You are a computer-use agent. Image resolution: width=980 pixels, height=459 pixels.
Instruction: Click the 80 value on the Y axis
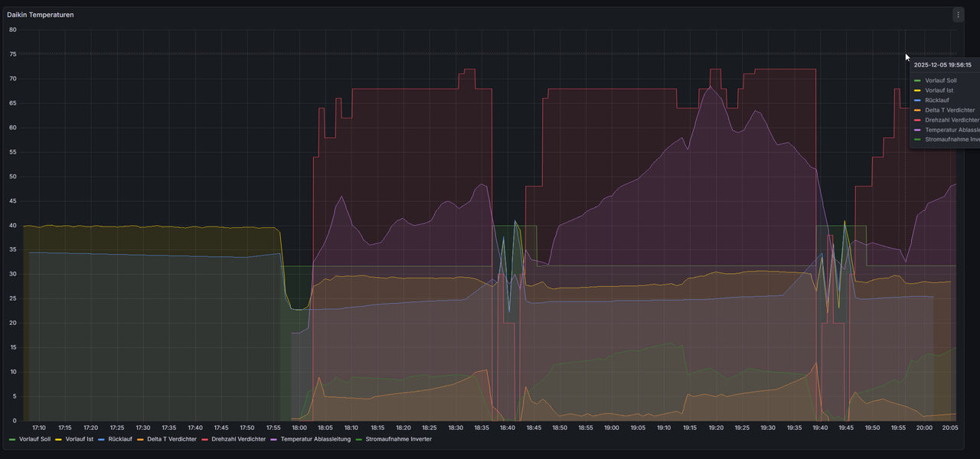point(12,30)
